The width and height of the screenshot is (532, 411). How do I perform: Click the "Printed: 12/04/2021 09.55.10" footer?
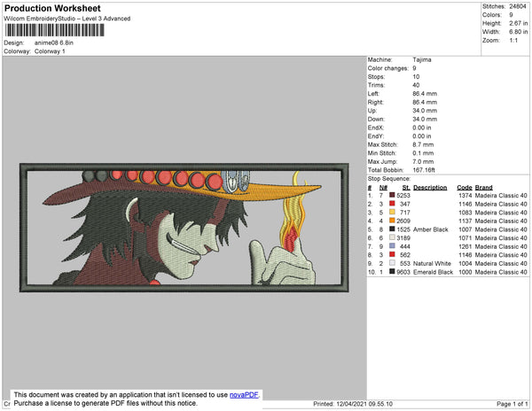(x=353, y=404)
